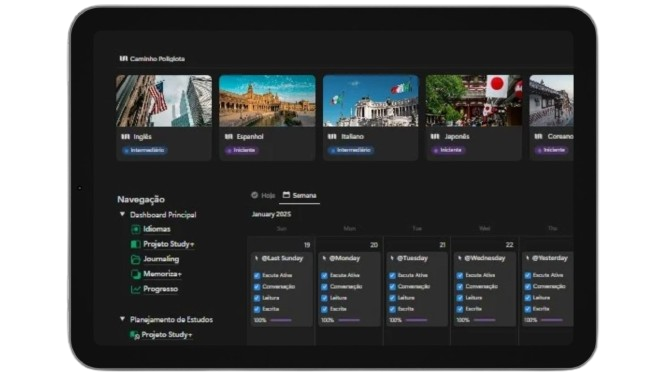666x375 pixels.
Task: Open the Caminho Poliglota database title
Action: (157, 59)
